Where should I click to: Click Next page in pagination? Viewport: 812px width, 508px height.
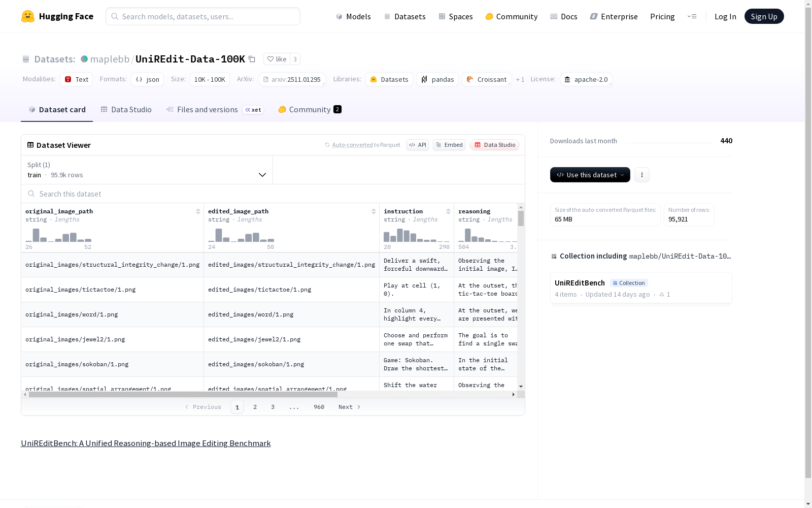(x=350, y=407)
